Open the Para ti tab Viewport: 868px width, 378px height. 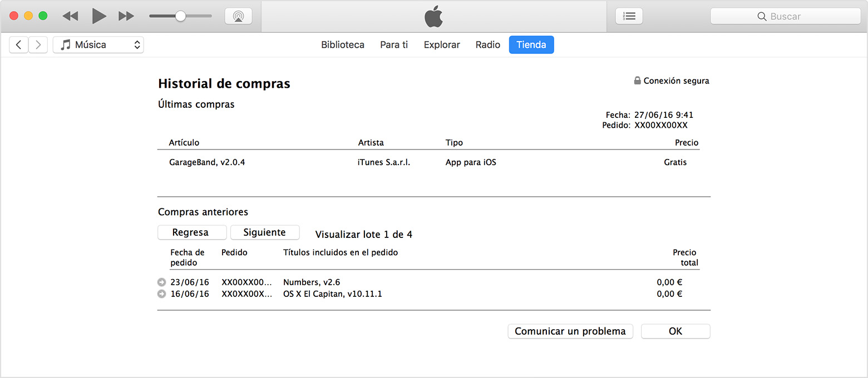click(x=394, y=45)
